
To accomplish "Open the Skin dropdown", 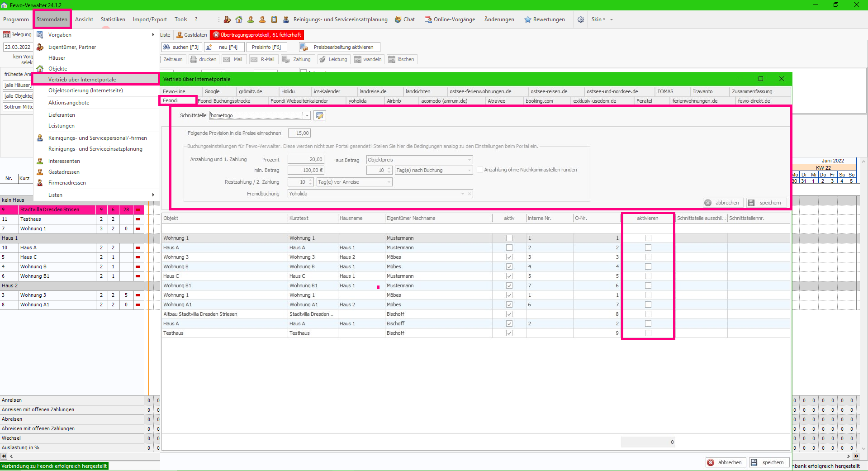I will pos(598,19).
